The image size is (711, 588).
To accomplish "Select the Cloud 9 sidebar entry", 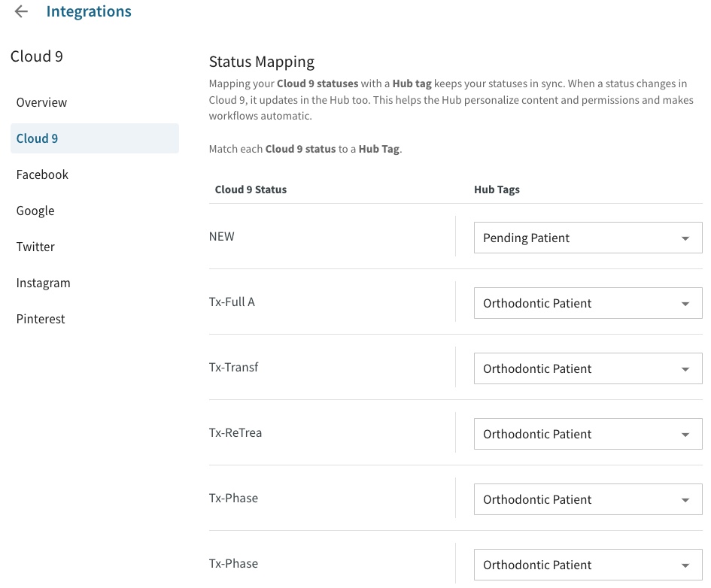I will [37, 138].
